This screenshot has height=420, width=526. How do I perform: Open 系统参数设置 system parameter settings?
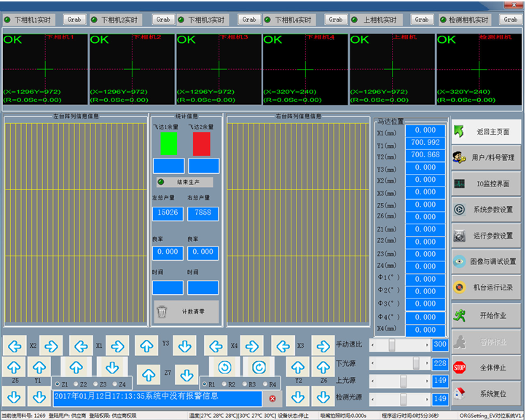point(486,210)
